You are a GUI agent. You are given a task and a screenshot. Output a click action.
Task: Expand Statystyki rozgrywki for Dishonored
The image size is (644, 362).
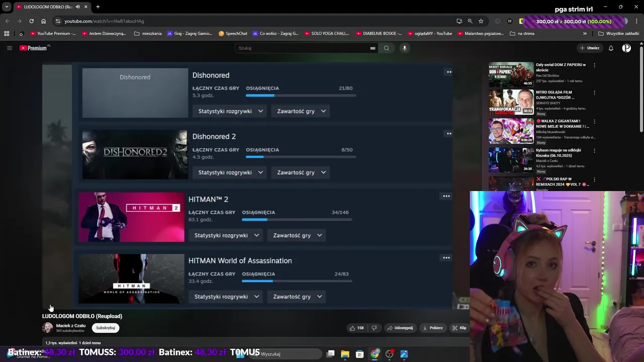click(230, 111)
